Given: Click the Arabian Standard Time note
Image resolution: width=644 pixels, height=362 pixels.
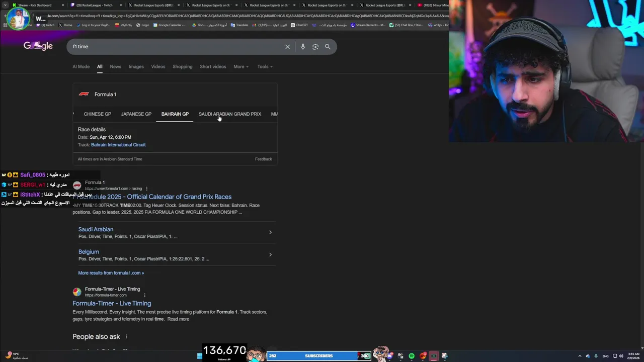Looking at the screenshot, I should (110, 159).
